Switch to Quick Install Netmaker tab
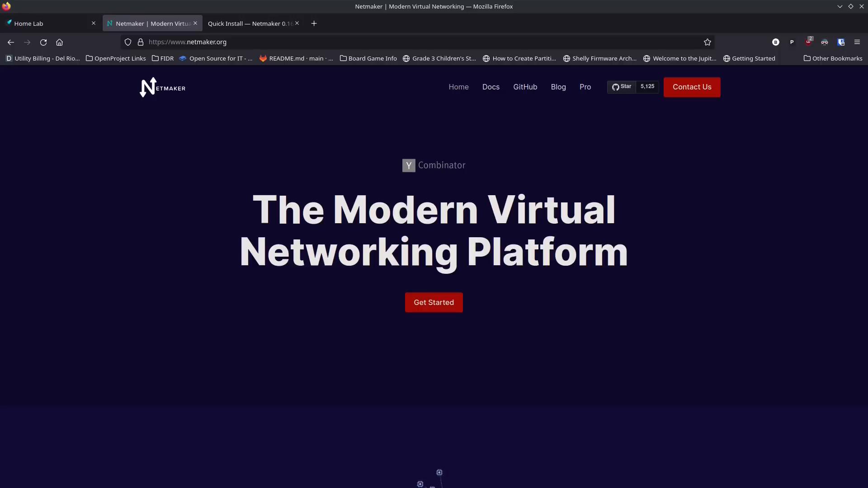This screenshot has height=488, width=868. point(249,23)
